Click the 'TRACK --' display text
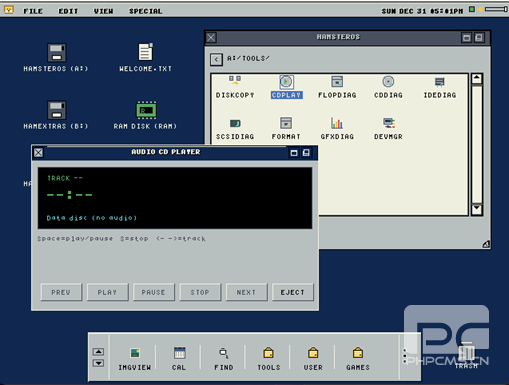Viewport: 509px width, 385px height. [x=65, y=178]
